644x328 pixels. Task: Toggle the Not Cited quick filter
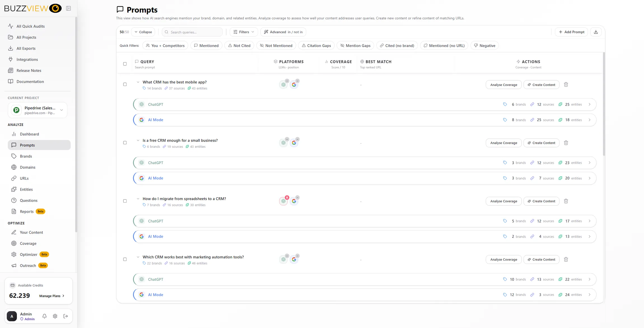(239, 46)
